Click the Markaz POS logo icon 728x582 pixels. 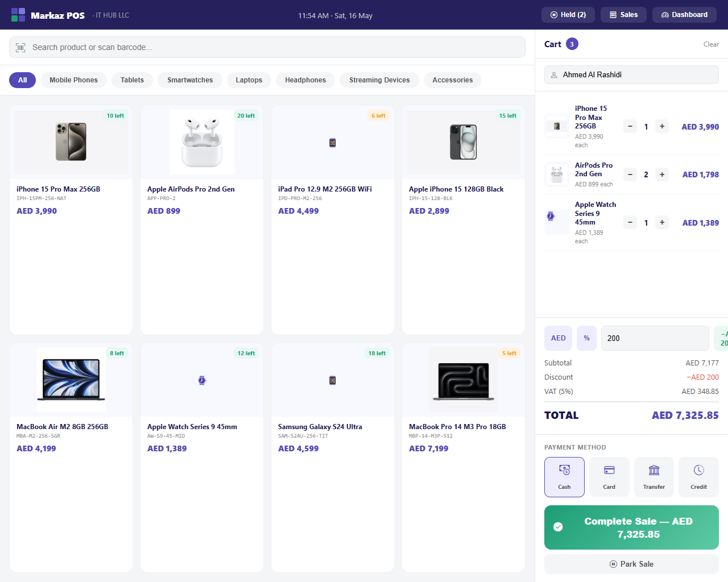tap(18, 15)
